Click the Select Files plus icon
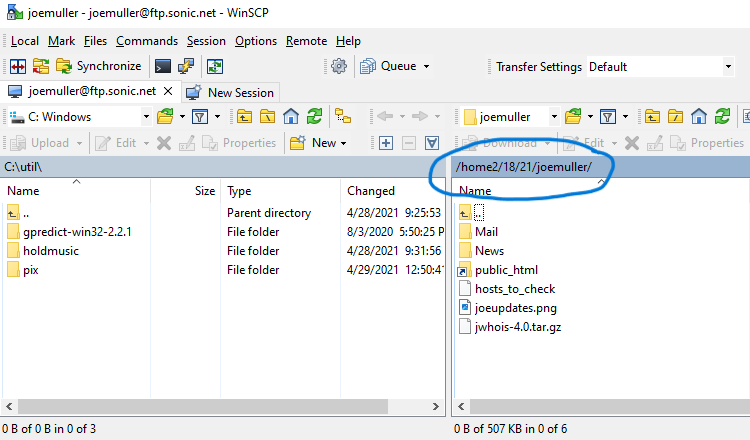Screen dimensions: 750x440 [386, 143]
